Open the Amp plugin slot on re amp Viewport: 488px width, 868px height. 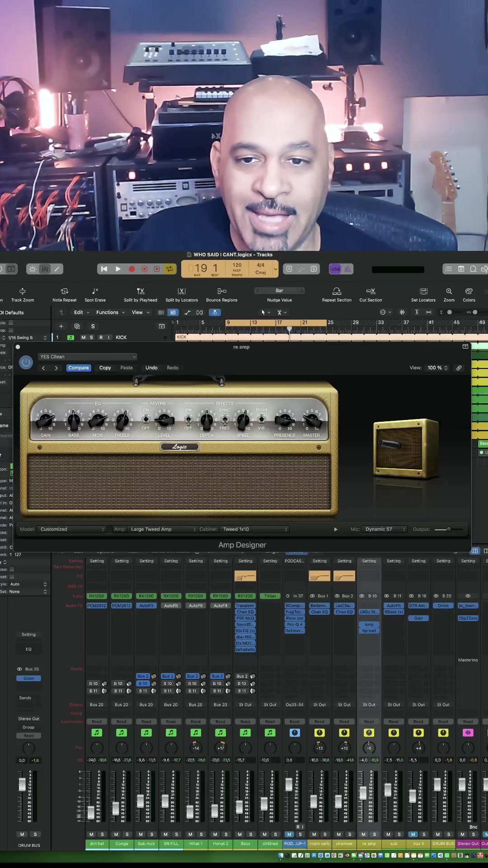point(369,624)
